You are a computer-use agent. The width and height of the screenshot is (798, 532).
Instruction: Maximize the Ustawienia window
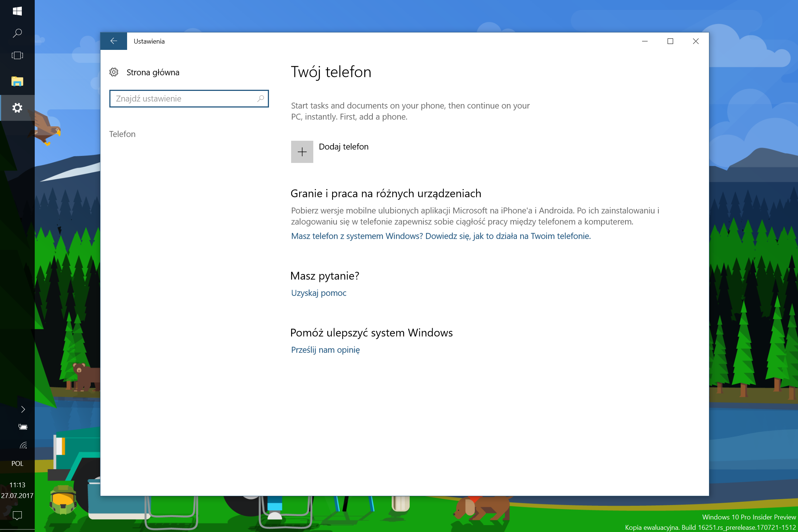click(671, 41)
